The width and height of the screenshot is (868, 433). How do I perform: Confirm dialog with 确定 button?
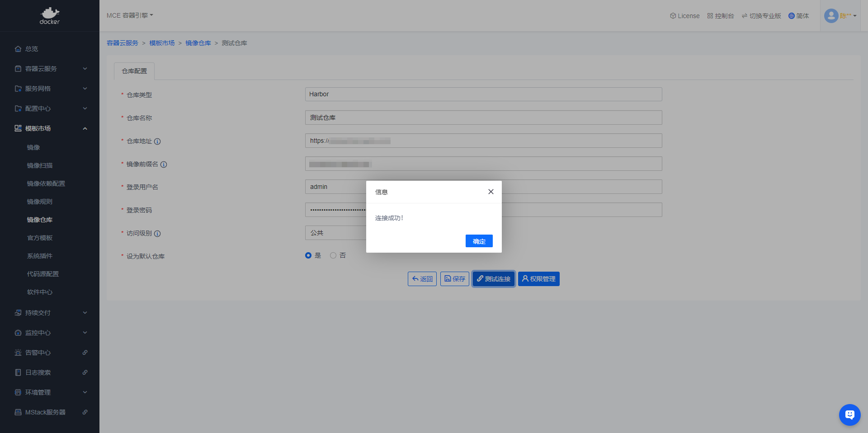point(479,241)
